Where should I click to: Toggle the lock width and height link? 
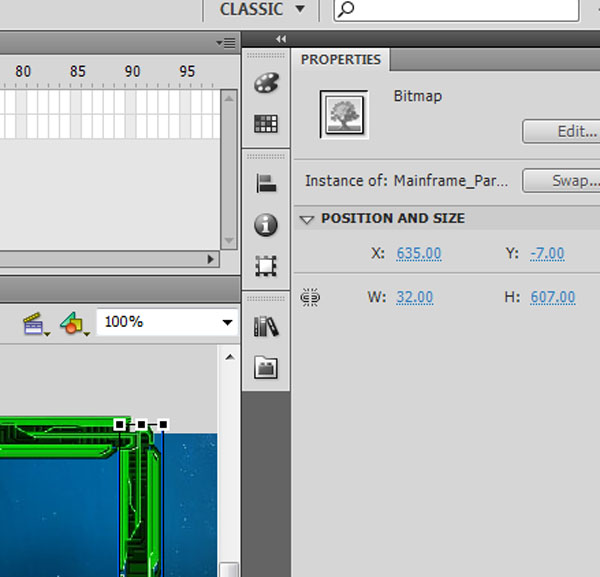pos(310,297)
